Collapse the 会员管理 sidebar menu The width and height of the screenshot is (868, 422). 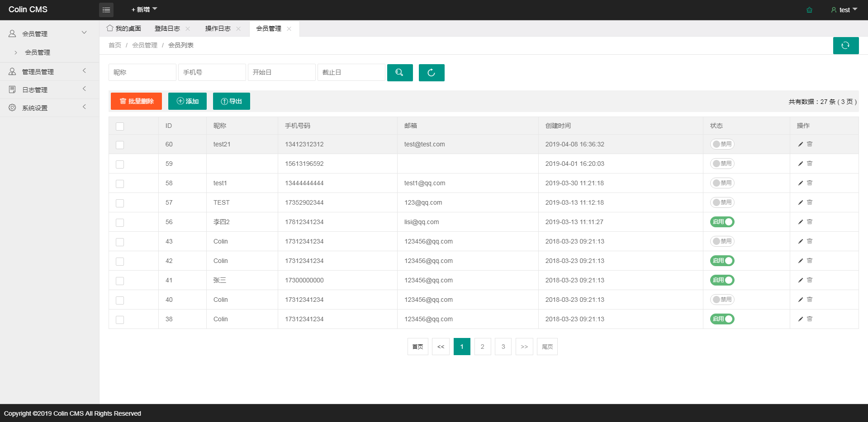click(49, 33)
